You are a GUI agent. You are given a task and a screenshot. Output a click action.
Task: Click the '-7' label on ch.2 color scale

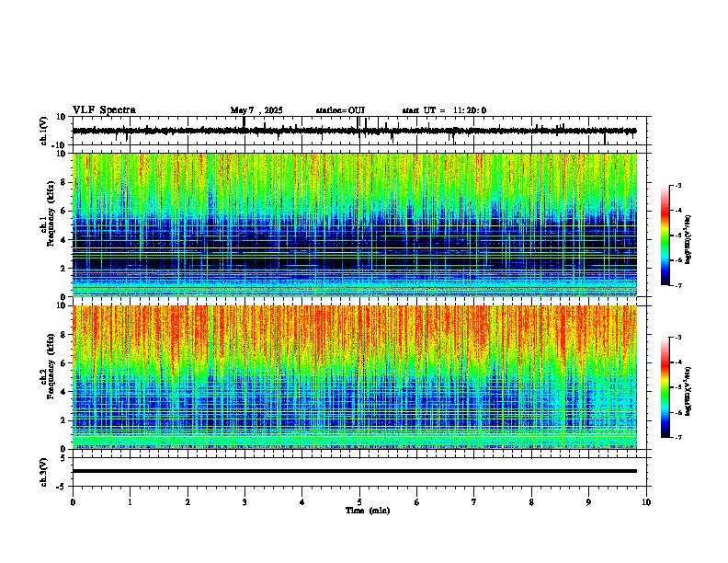pos(677,438)
